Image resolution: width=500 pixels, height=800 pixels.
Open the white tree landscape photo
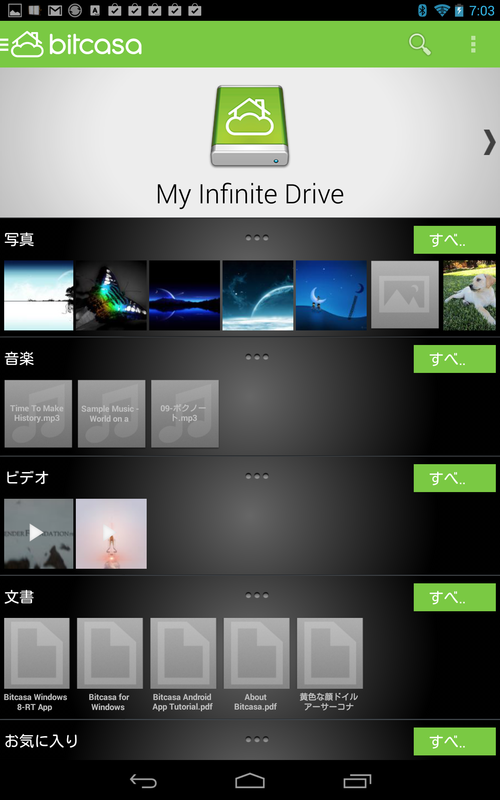pyautogui.click(x=39, y=295)
